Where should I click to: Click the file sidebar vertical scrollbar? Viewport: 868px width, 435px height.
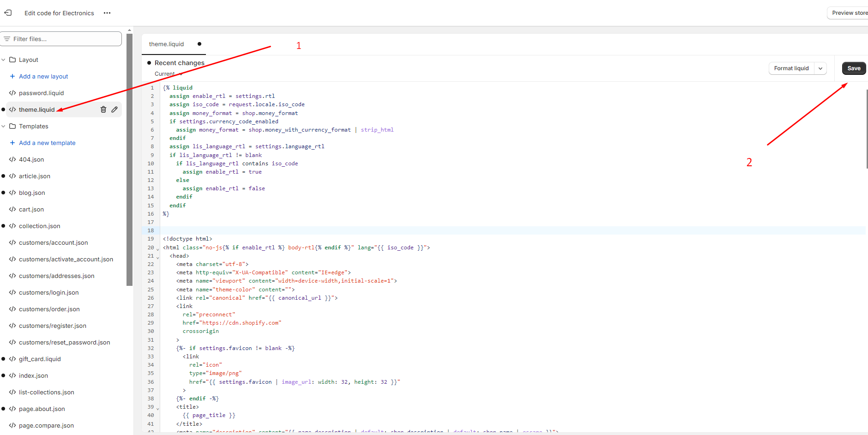[129, 159]
